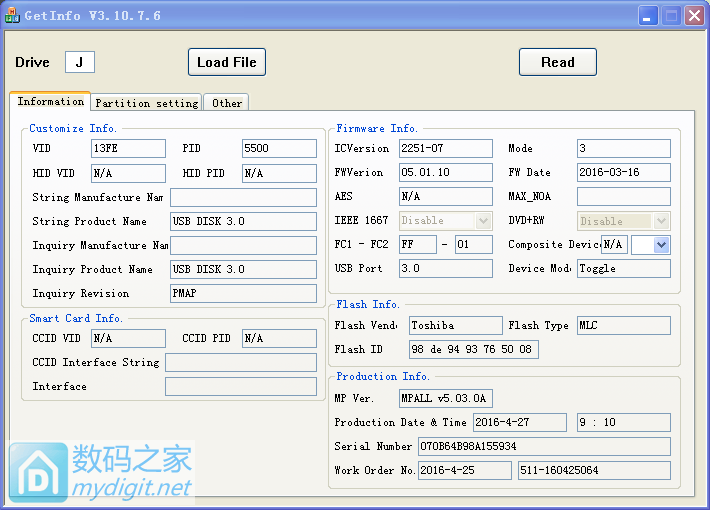Click the Flash Type field showing MLC
Image resolution: width=710 pixels, height=510 pixels.
(x=624, y=326)
